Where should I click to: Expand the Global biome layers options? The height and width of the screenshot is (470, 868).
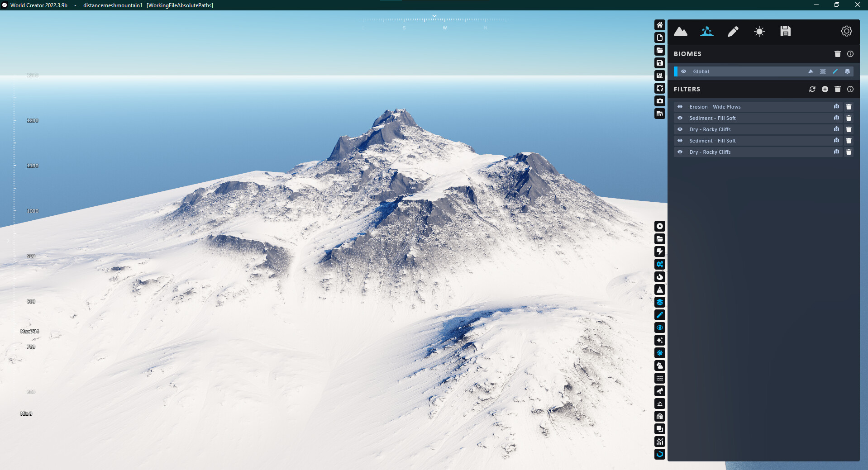coord(847,71)
